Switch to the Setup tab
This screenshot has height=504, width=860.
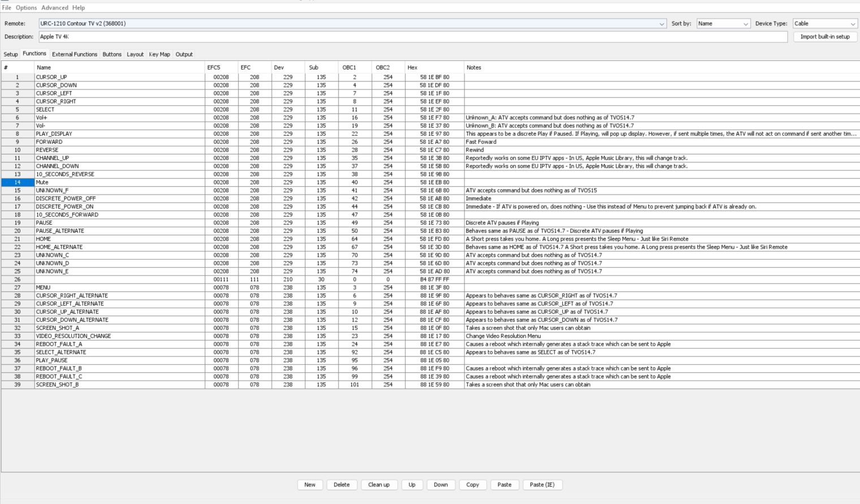click(11, 54)
